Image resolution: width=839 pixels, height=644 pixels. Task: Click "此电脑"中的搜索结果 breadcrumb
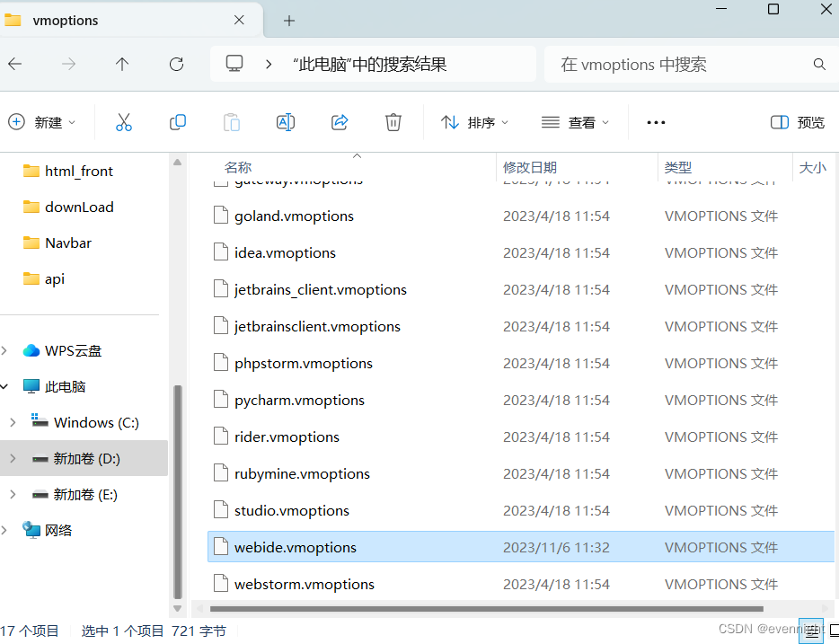pos(369,64)
